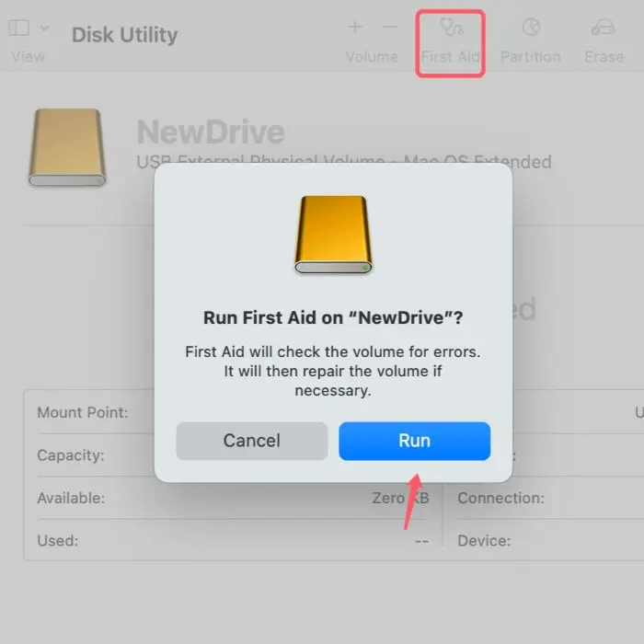Select the Connection info row
The image size is (644, 644).
500,498
